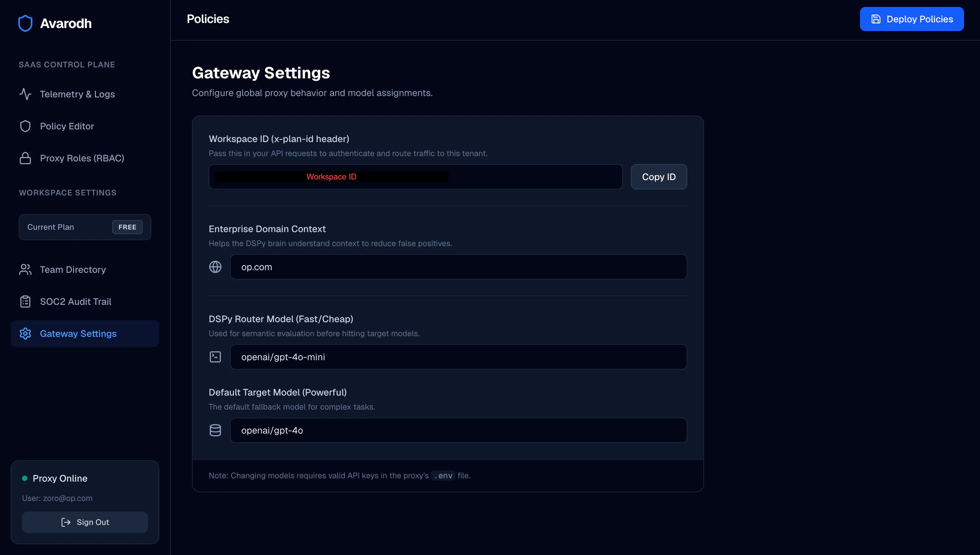This screenshot has height=555, width=980.
Task: Edit the DSPy Router Model field
Action: [459, 357]
